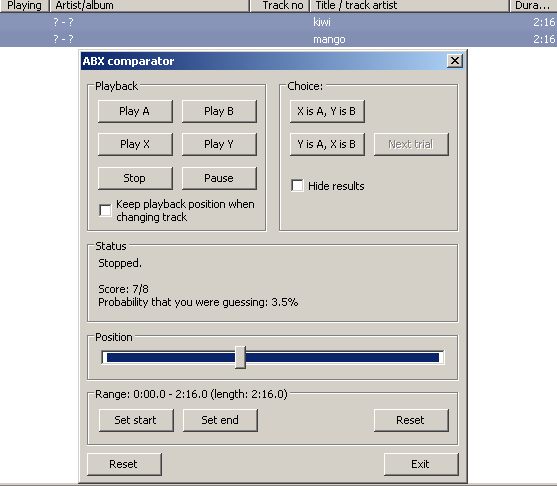Click the 2:16 duration of mango
This screenshot has width=557, height=486.
[x=544, y=39]
